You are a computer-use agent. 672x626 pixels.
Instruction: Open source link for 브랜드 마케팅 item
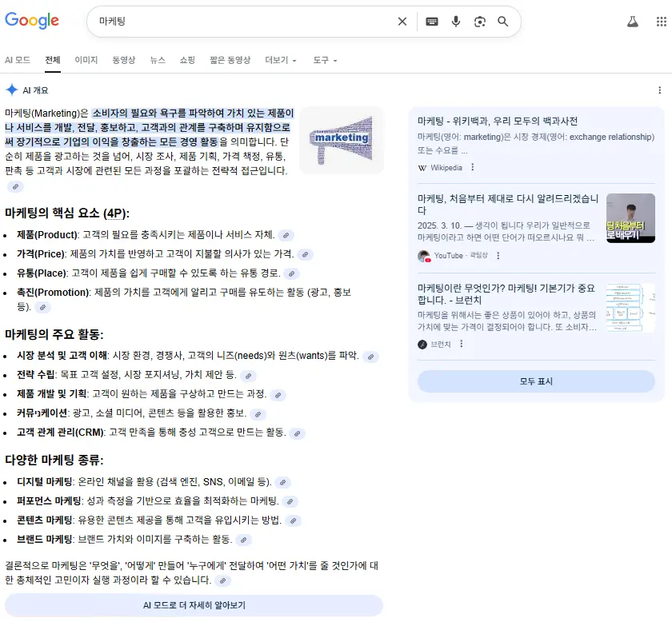pos(243,540)
